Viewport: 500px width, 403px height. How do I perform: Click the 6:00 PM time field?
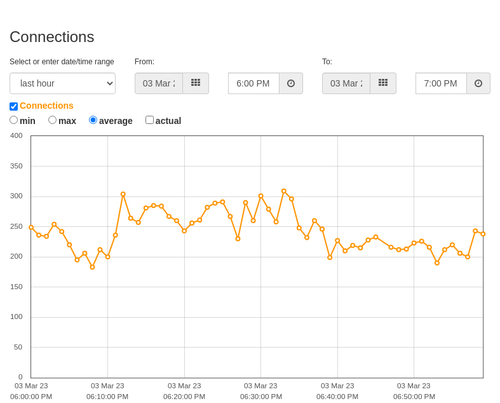point(254,83)
